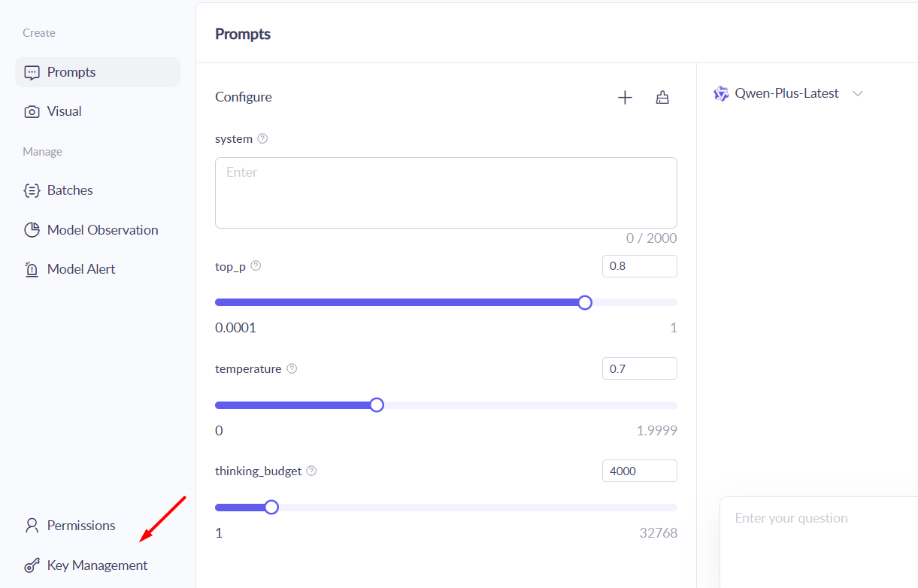Click the help icon beside thinking_budget

tap(311, 471)
